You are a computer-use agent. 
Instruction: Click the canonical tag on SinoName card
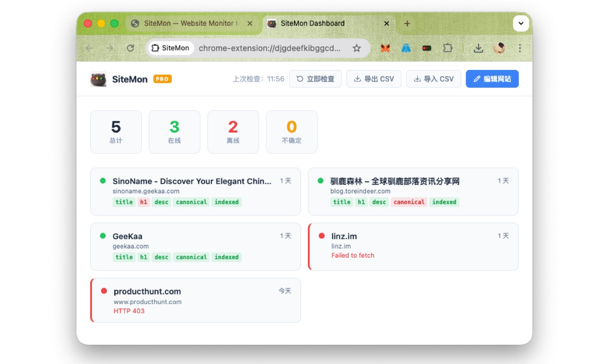[191, 202]
